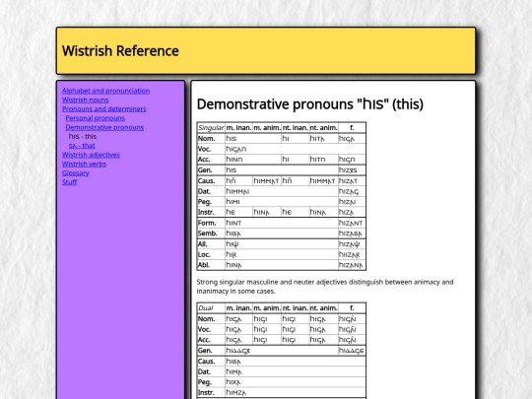The width and height of the screenshot is (532, 399).
Task: Click Dat. row label in Dual table
Action: pos(211,371)
